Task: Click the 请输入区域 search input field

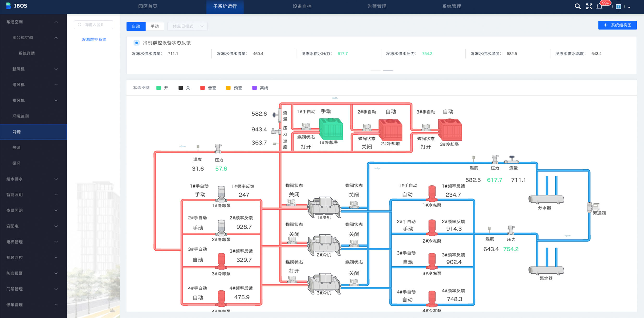Action: tap(94, 25)
